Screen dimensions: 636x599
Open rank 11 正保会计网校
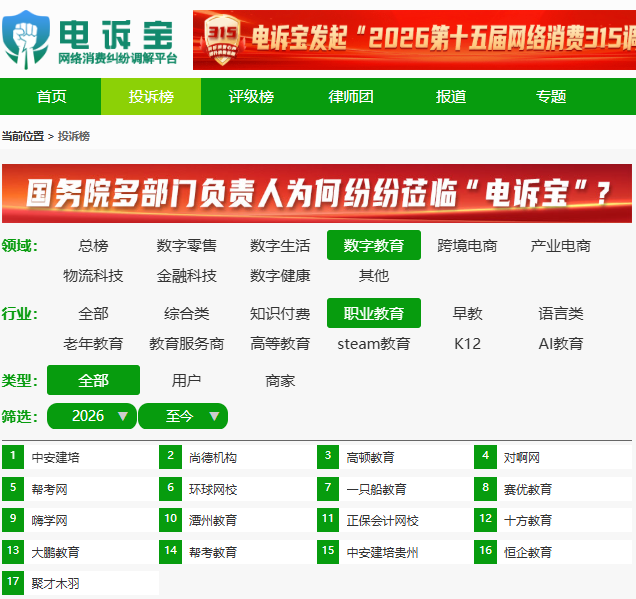click(x=382, y=520)
